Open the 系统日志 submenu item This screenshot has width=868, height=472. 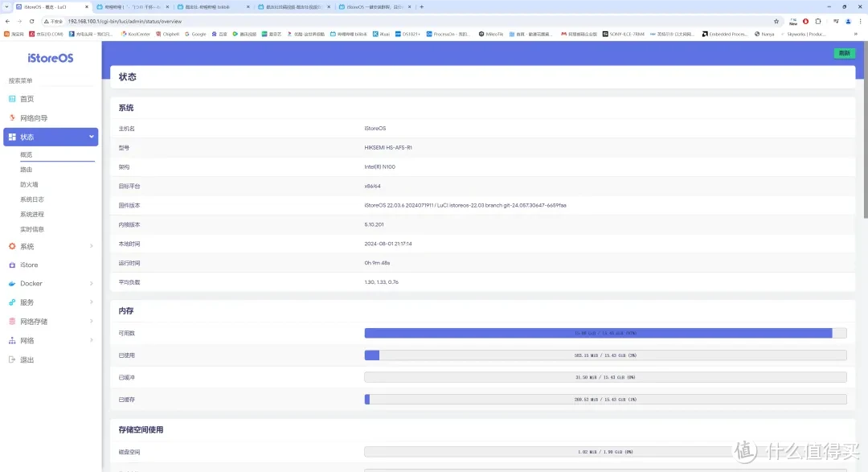tap(32, 199)
